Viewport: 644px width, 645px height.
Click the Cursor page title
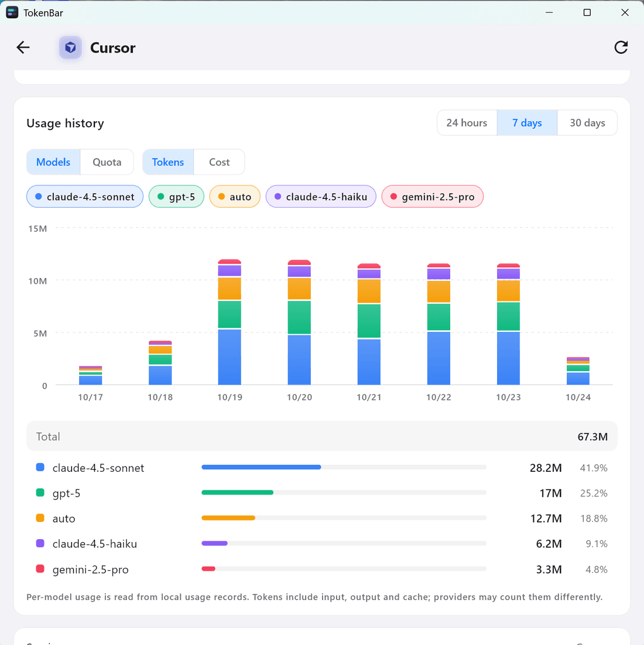[x=113, y=48]
